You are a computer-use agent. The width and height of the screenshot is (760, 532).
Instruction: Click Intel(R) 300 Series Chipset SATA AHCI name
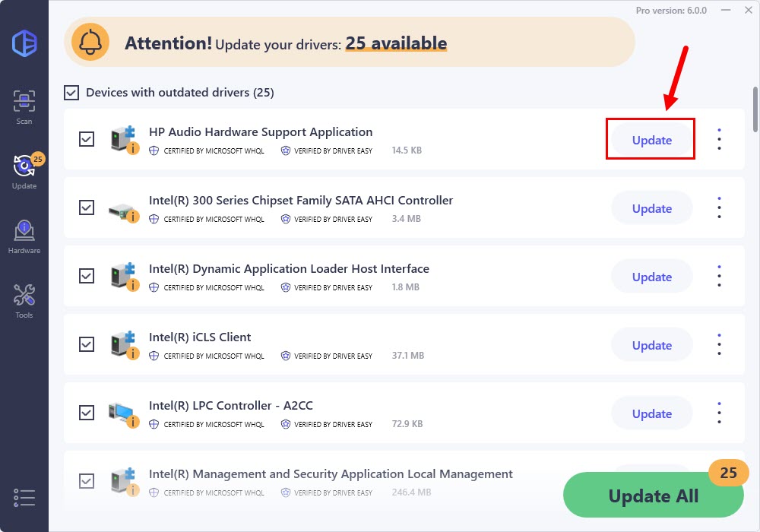[x=301, y=200]
